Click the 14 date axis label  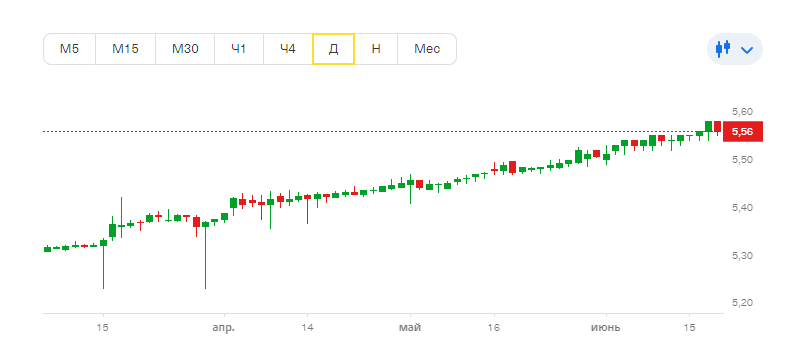point(307,327)
